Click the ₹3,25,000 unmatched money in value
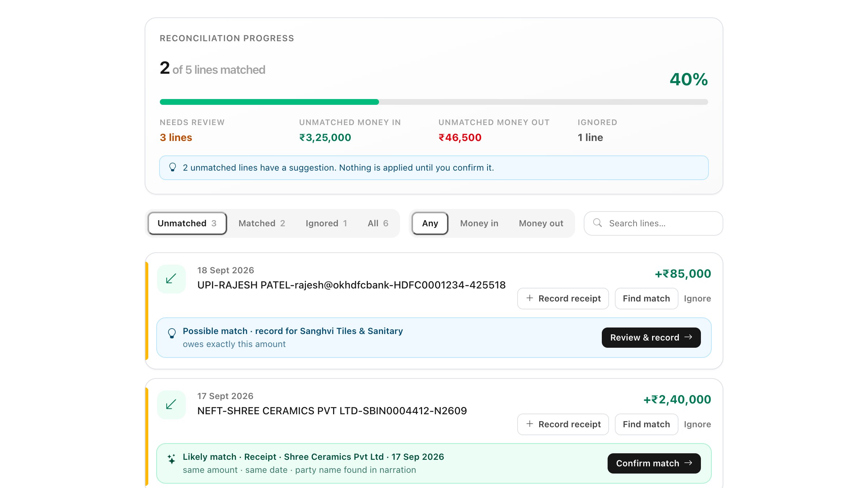868x488 pixels. click(325, 137)
